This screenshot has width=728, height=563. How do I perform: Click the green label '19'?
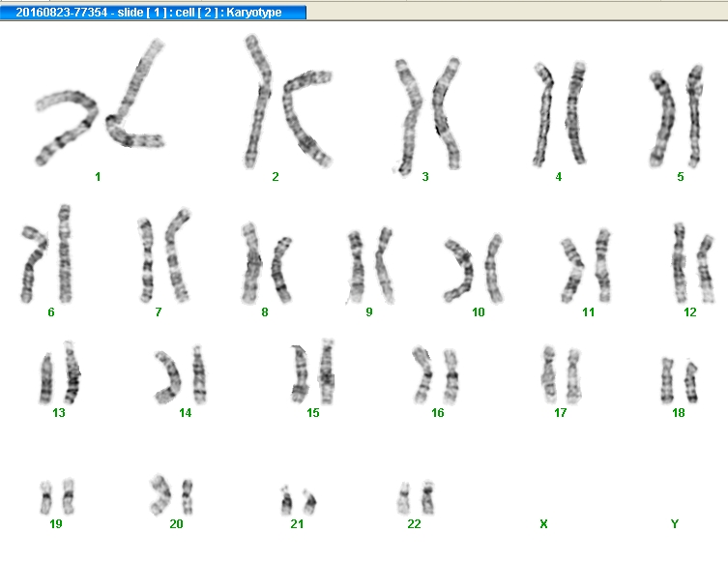(56, 524)
